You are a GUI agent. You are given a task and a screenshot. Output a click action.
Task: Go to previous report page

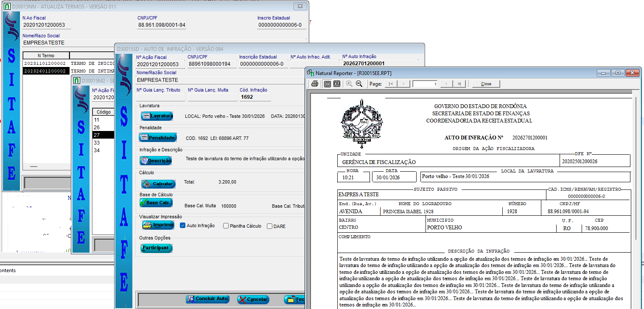coord(403,84)
